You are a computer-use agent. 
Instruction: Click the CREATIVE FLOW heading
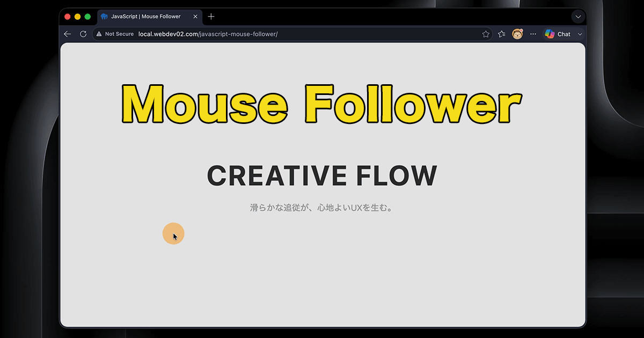click(322, 176)
